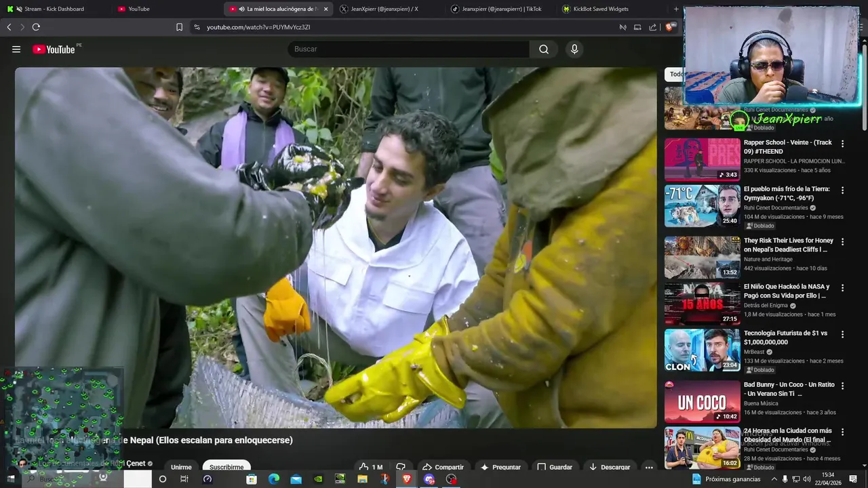The height and width of the screenshot is (488, 868).
Task: Open the Nepal honey cliffs thumbnail
Action: click(703, 258)
